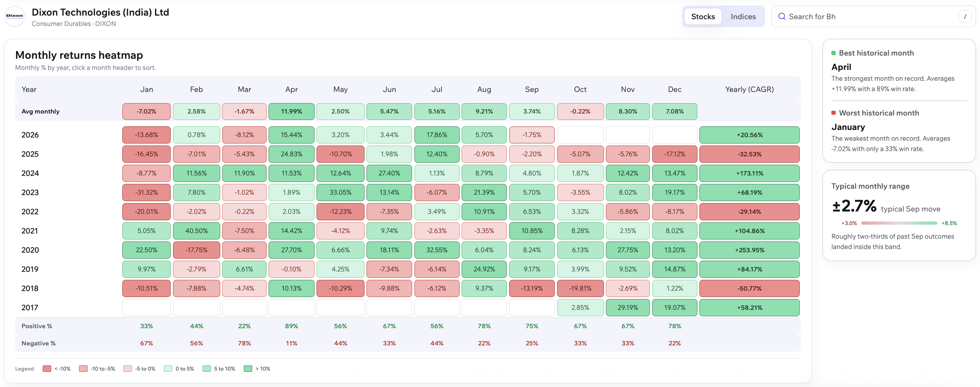
Task: Select the 2023 Jan cell -31.32%
Action: click(x=147, y=192)
